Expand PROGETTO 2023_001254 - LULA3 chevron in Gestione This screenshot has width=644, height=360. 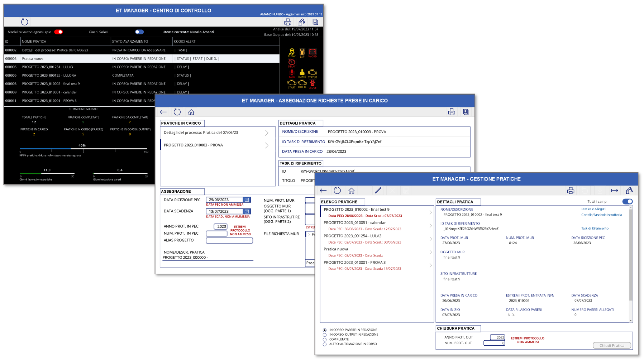click(x=430, y=239)
